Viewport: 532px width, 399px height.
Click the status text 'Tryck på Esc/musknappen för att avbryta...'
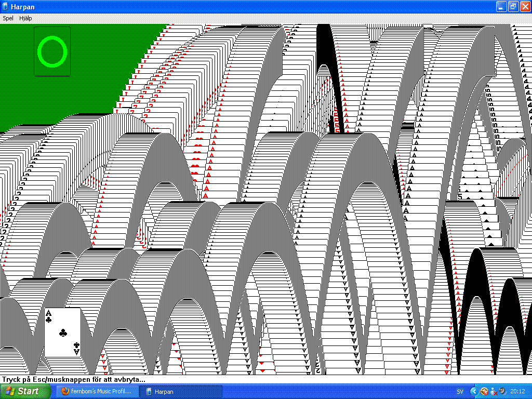(74, 379)
